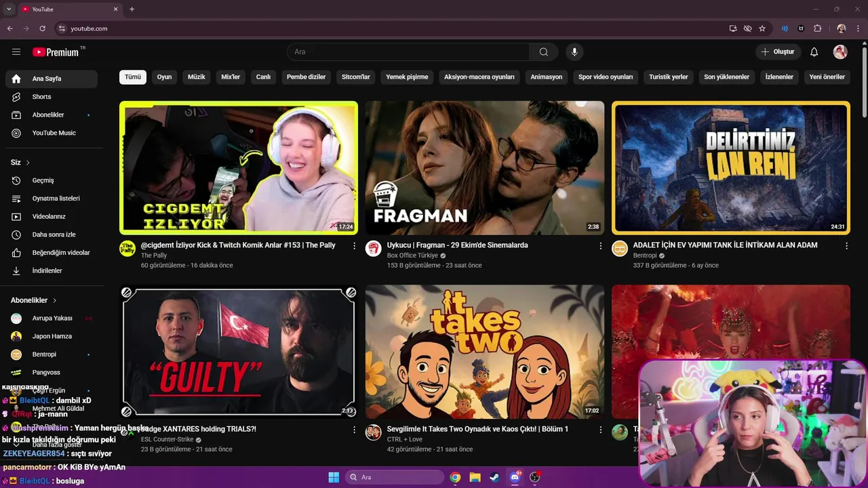
Task: Expand the Abonelikler section header
Action: [34, 300]
